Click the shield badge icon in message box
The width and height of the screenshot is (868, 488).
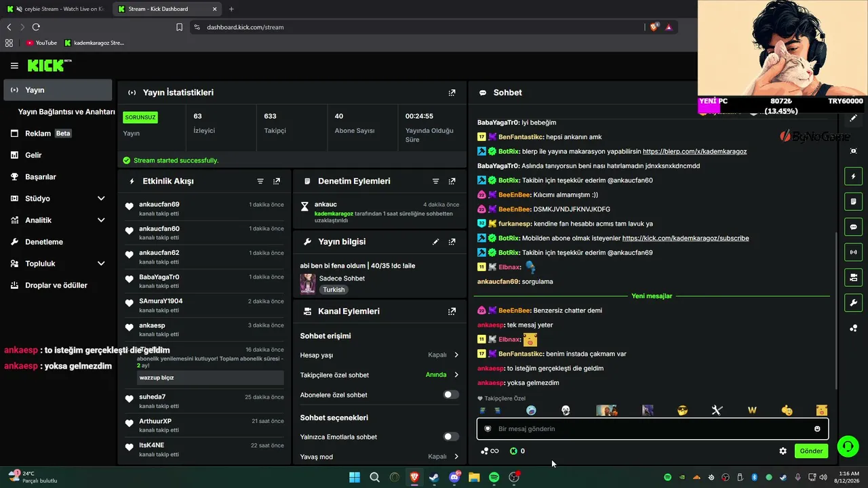(488, 428)
